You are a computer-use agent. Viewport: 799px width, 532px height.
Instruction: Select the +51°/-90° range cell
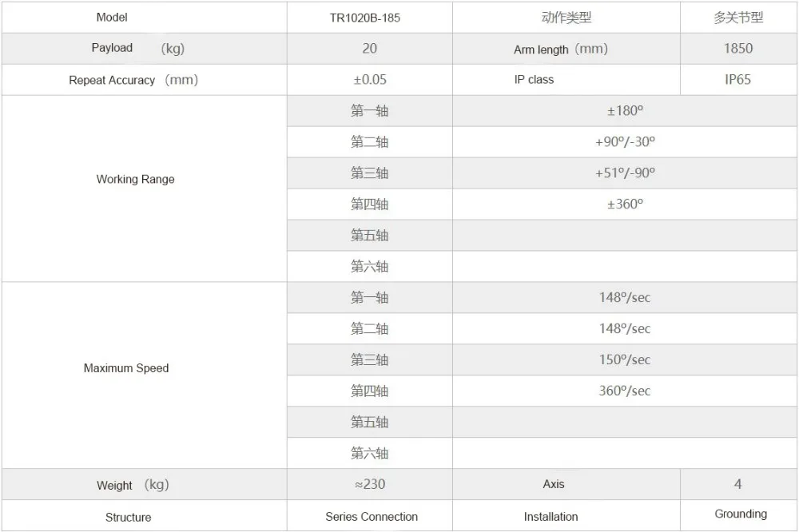[625, 173]
